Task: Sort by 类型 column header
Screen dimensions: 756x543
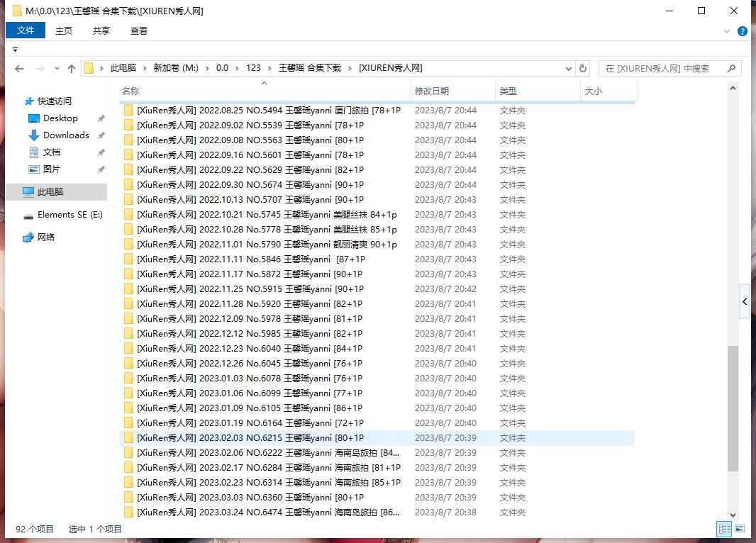Action: point(538,91)
